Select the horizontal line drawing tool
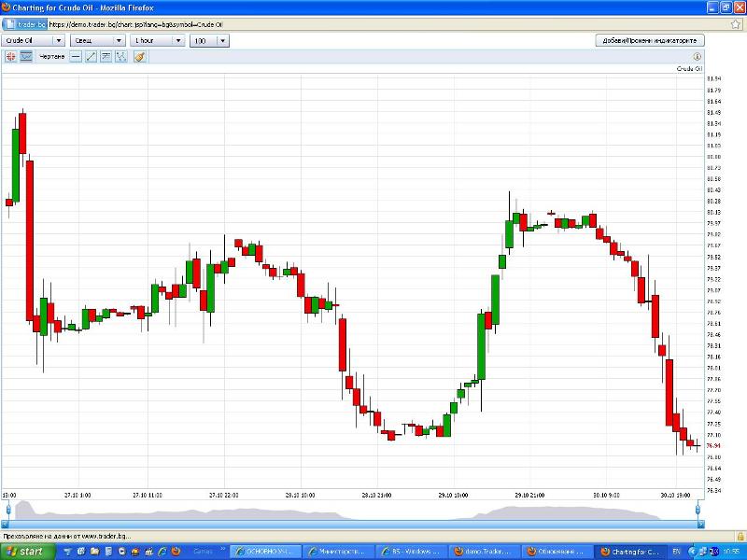 76,57
